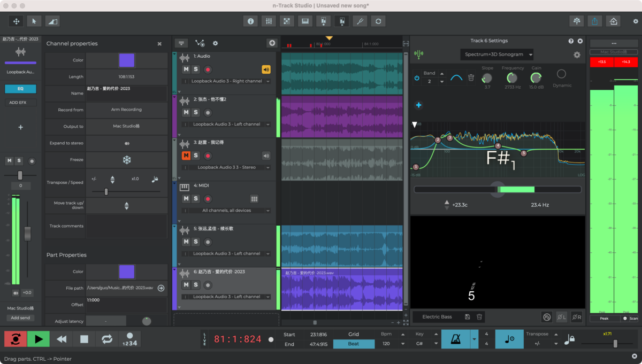The image size is (642, 364).
Task: Save the Electric Bass preset
Action: tap(467, 317)
